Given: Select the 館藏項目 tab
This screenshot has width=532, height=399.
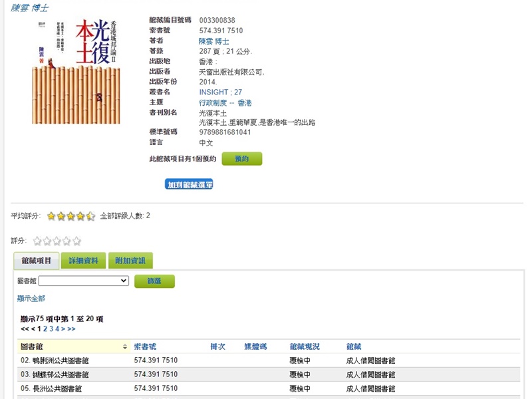Looking at the screenshot, I should click(x=37, y=261).
